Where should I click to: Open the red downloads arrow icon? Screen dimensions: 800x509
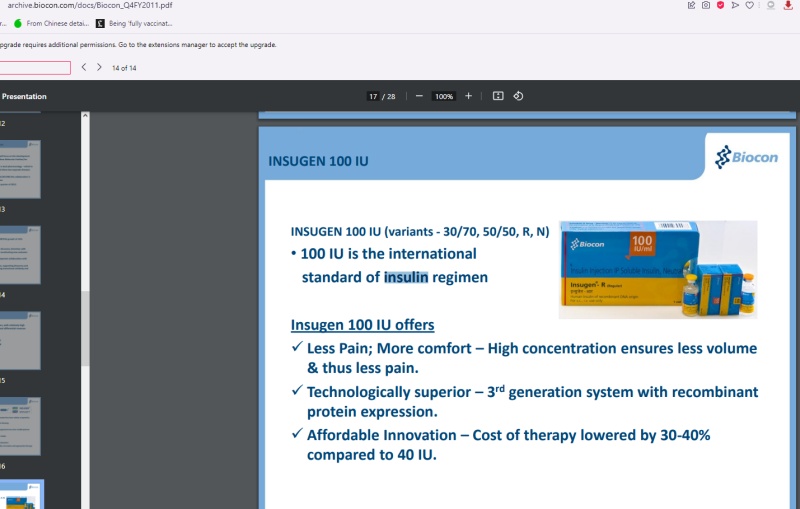coord(788,5)
